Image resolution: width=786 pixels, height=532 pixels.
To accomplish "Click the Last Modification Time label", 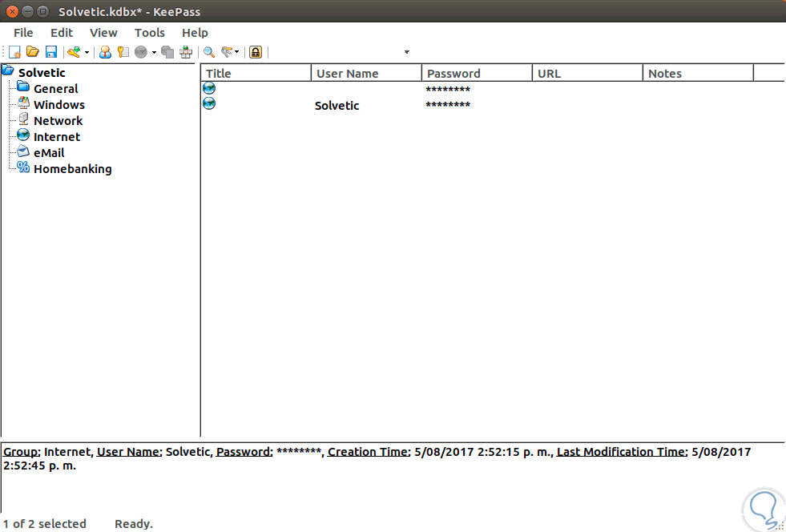I will tap(622, 452).
